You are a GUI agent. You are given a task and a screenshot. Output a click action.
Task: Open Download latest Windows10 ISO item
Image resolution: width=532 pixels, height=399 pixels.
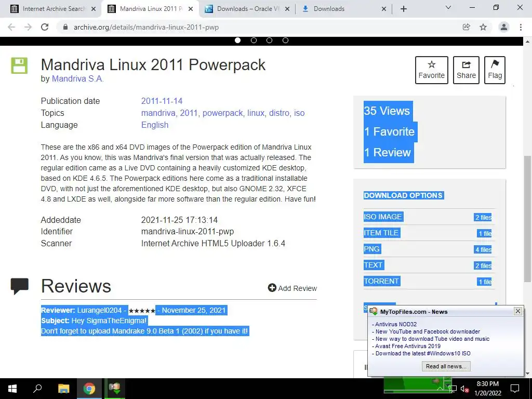[423, 353]
